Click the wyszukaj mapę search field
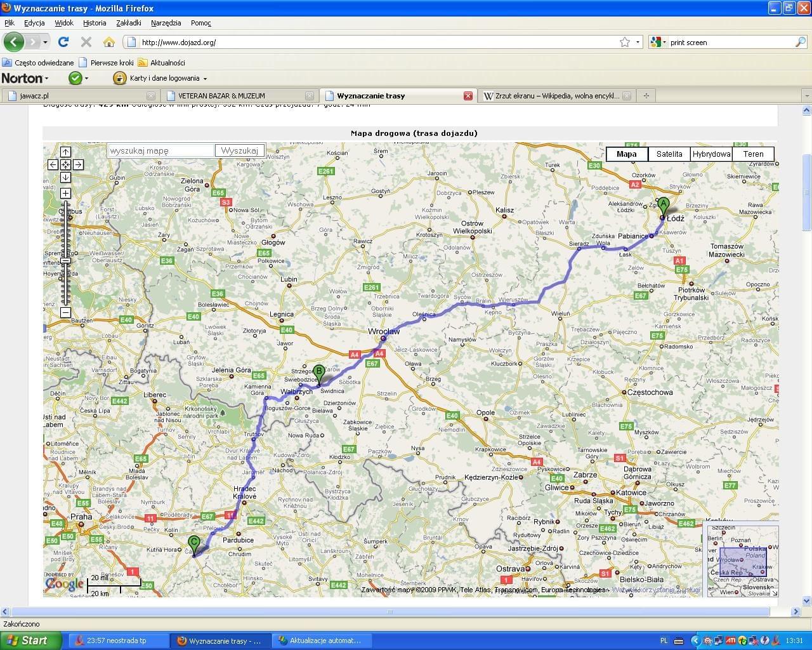812x650 pixels. (x=161, y=151)
